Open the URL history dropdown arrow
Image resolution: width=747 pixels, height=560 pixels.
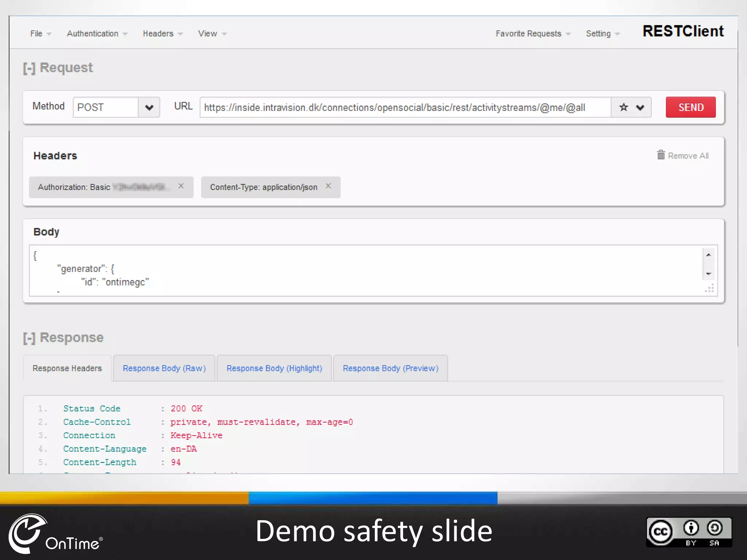(640, 108)
